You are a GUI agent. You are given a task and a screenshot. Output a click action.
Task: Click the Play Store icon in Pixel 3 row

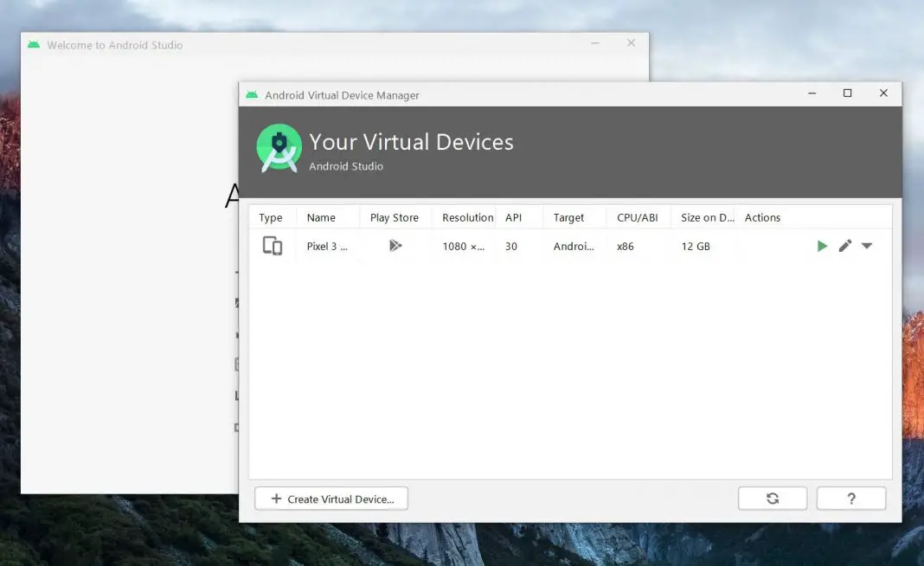pos(396,246)
